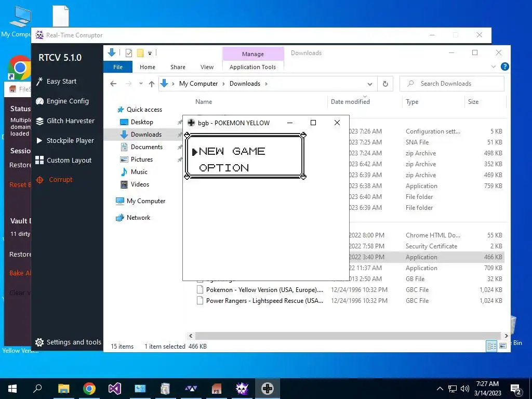Image resolution: width=532 pixels, height=399 pixels.
Task: Switch to Details view in status bar
Action: pos(491,346)
